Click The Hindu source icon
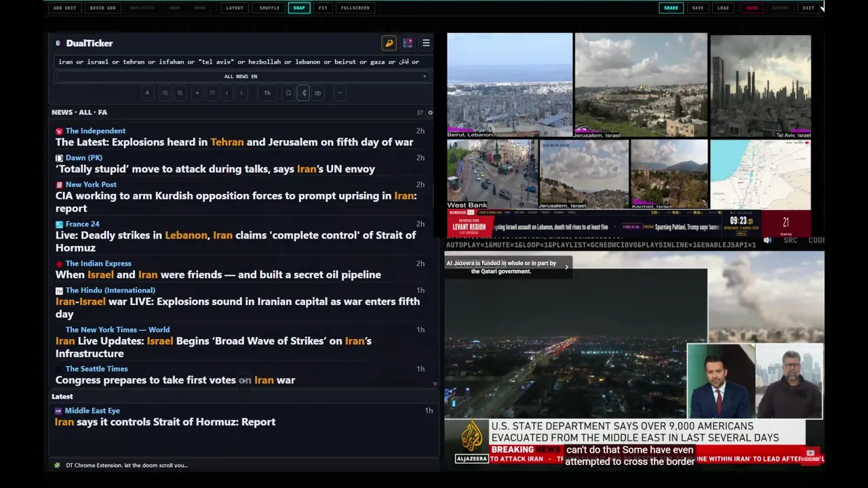 [59, 291]
